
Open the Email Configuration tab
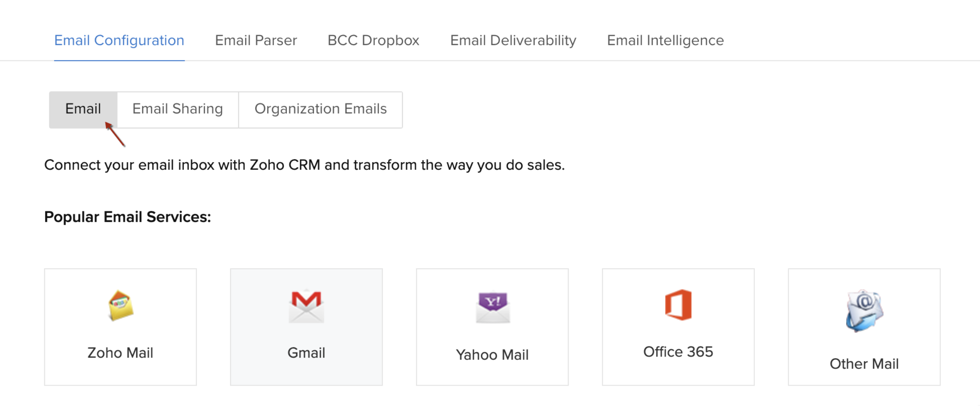coord(119,40)
